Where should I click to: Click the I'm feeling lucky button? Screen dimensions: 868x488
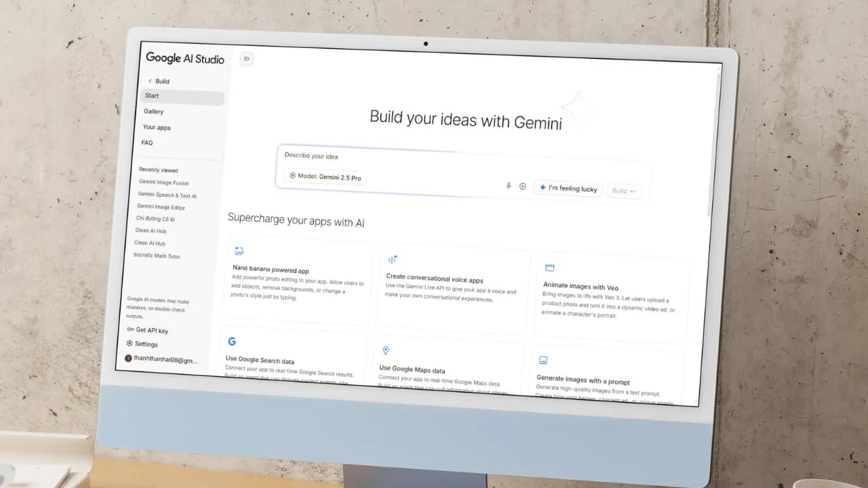click(x=568, y=188)
